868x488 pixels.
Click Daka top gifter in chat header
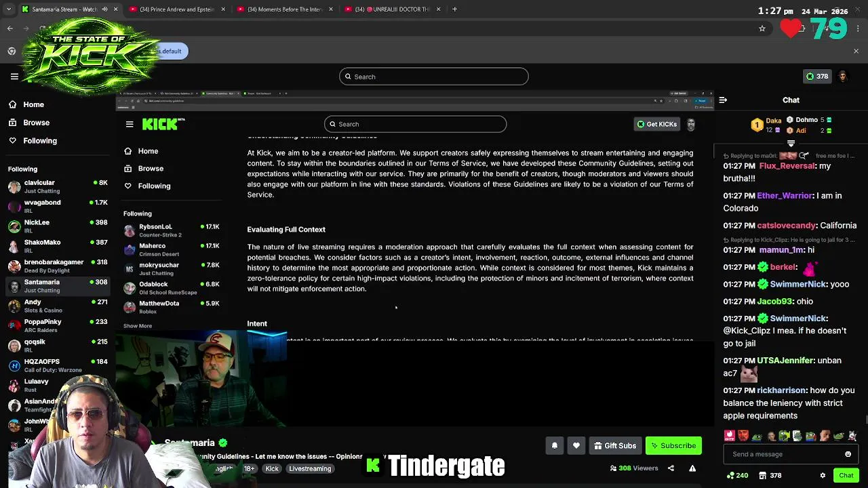coord(768,125)
